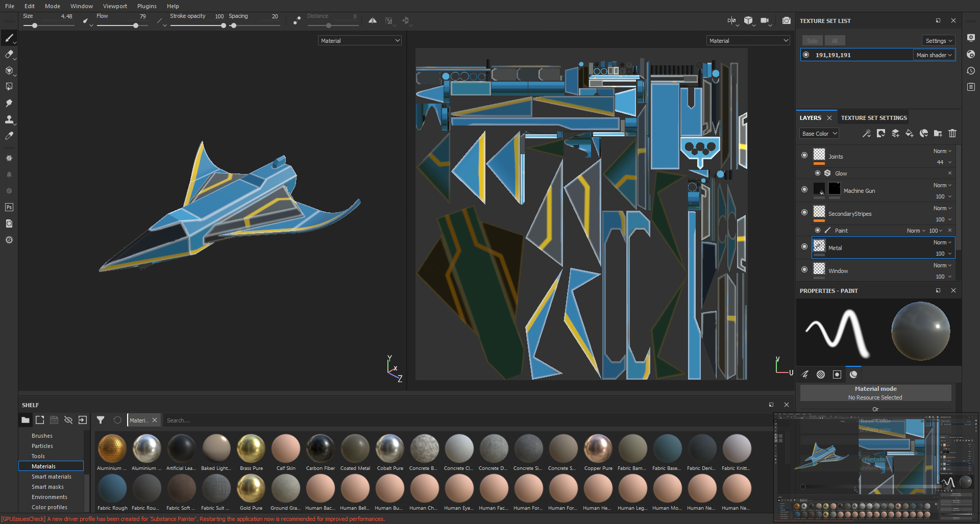Remove the Glow effect via X
The height and width of the screenshot is (524, 980).
(x=950, y=173)
